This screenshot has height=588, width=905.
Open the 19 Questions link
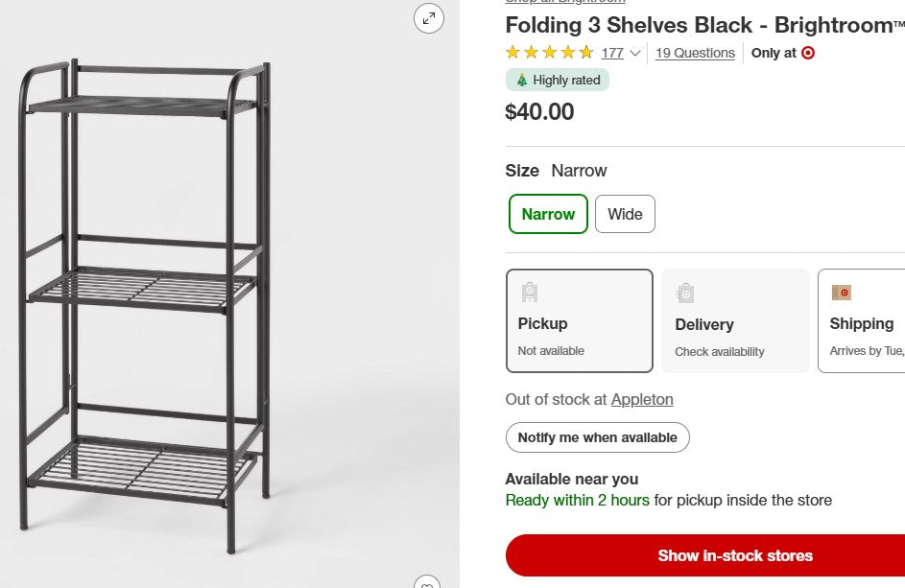coord(695,53)
